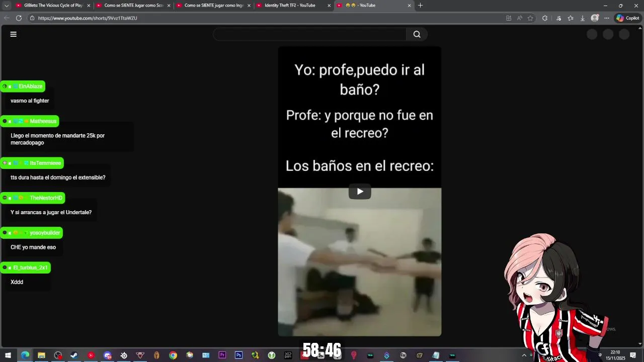Open the Downloads arrow icon
The image size is (644, 362).
point(583,18)
